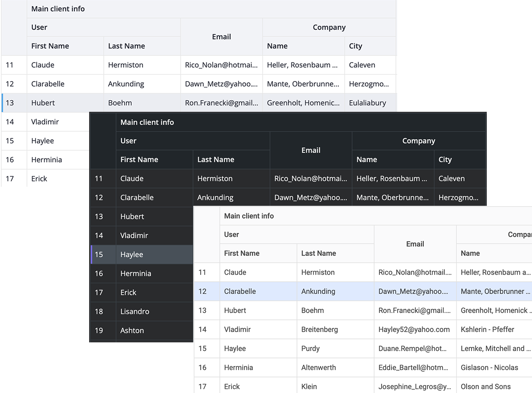Click First Name header in dark table

(x=139, y=160)
